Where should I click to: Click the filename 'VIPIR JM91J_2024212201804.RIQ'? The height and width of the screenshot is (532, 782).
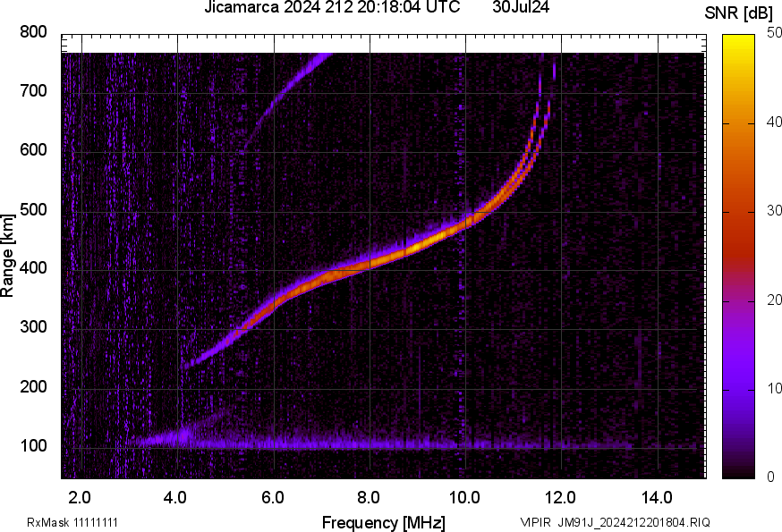tap(615, 522)
